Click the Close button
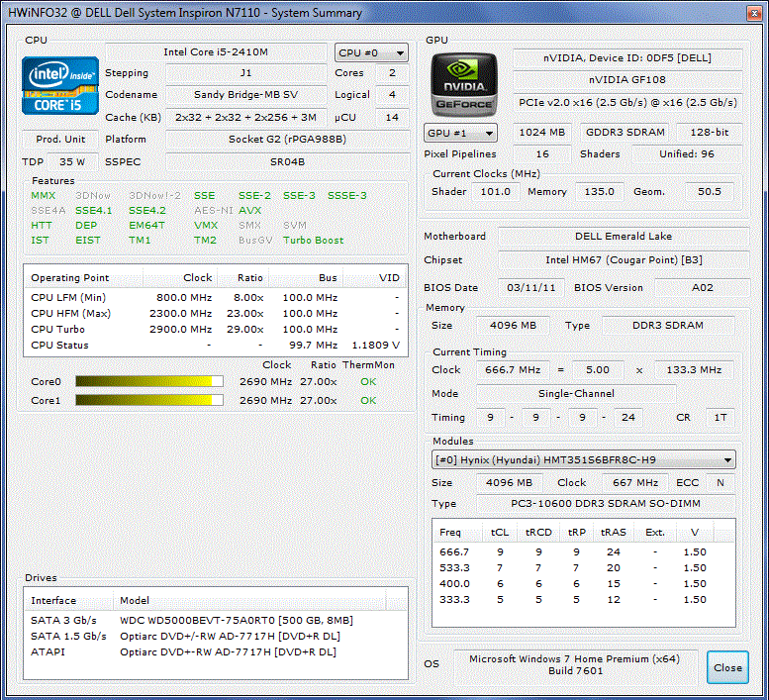 point(727,667)
